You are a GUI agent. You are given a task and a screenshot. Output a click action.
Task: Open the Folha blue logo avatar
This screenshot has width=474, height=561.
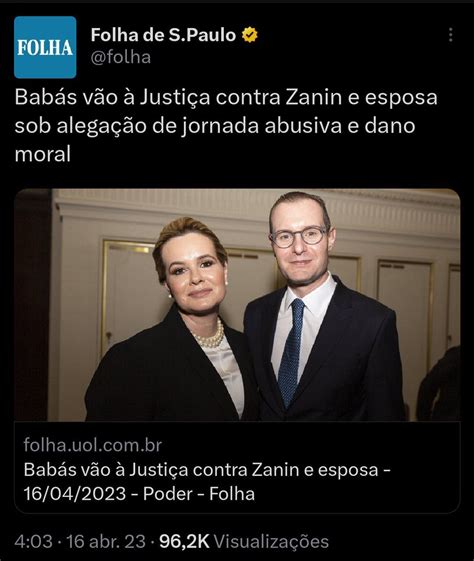[x=45, y=47]
